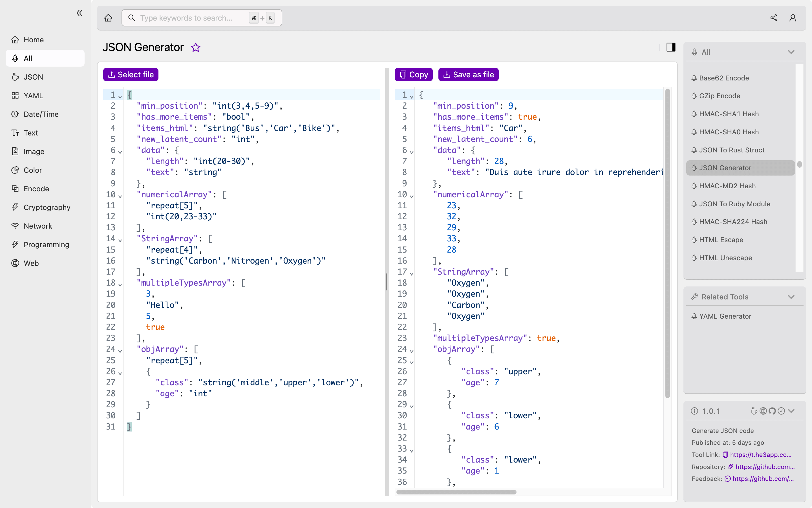
Task: Open the Repository github link
Action: coord(765,467)
